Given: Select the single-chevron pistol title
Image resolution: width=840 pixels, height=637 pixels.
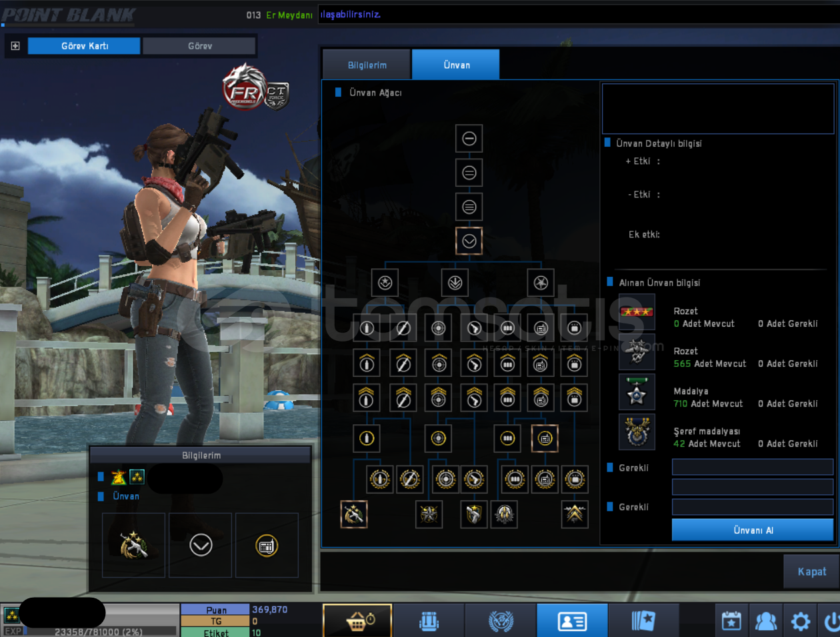Looking at the screenshot, I should (474, 363).
